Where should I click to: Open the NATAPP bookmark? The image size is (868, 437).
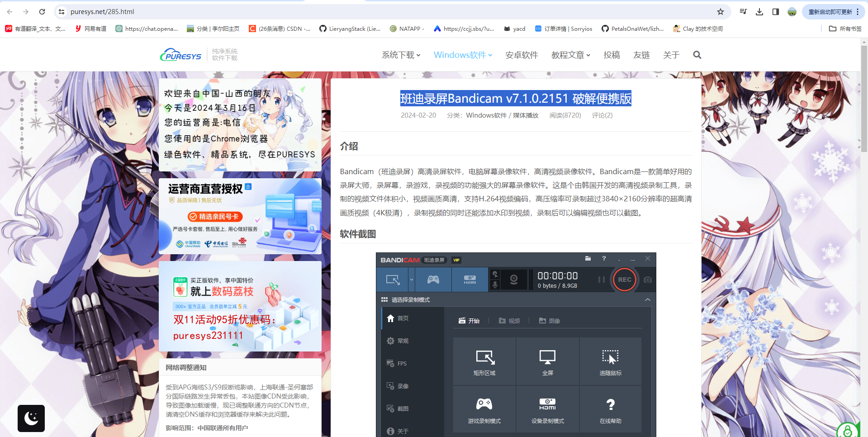[x=407, y=28]
